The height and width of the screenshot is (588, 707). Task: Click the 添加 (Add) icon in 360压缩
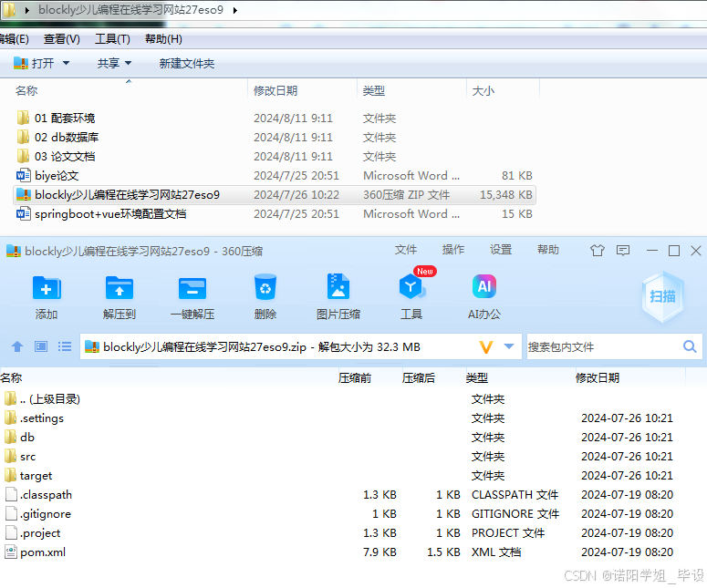(x=47, y=288)
